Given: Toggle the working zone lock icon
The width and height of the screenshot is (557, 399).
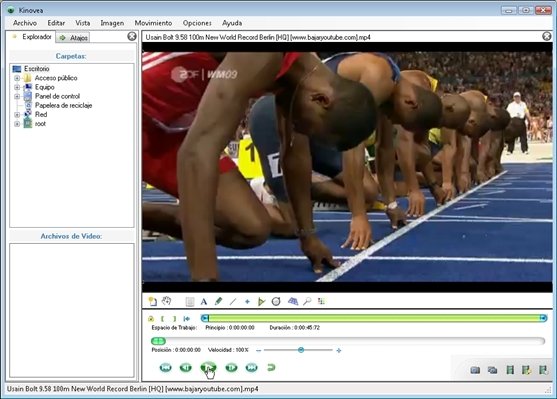Looking at the screenshot, I should pyautogui.click(x=151, y=318).
